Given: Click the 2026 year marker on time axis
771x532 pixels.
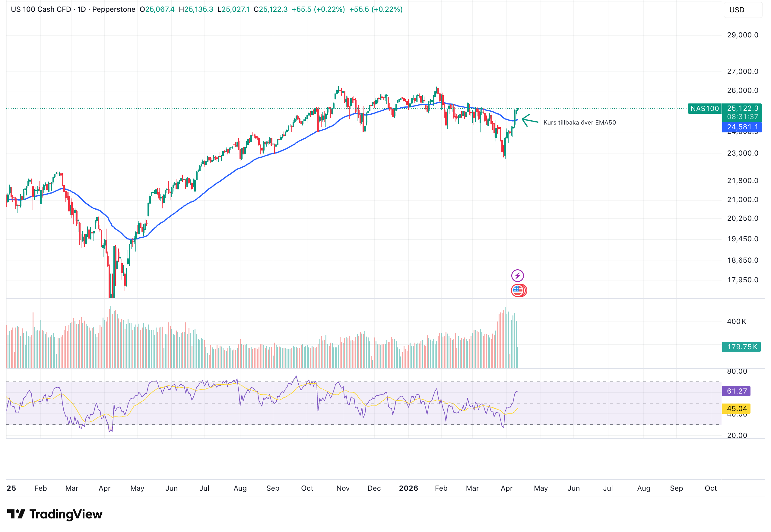Looking at the screenshot, I should (408, 488).
